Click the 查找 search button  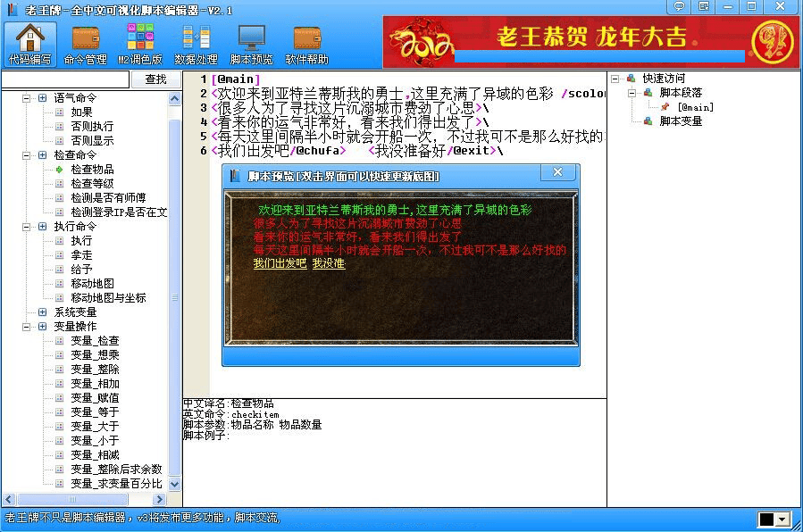(x=155, y=79)
